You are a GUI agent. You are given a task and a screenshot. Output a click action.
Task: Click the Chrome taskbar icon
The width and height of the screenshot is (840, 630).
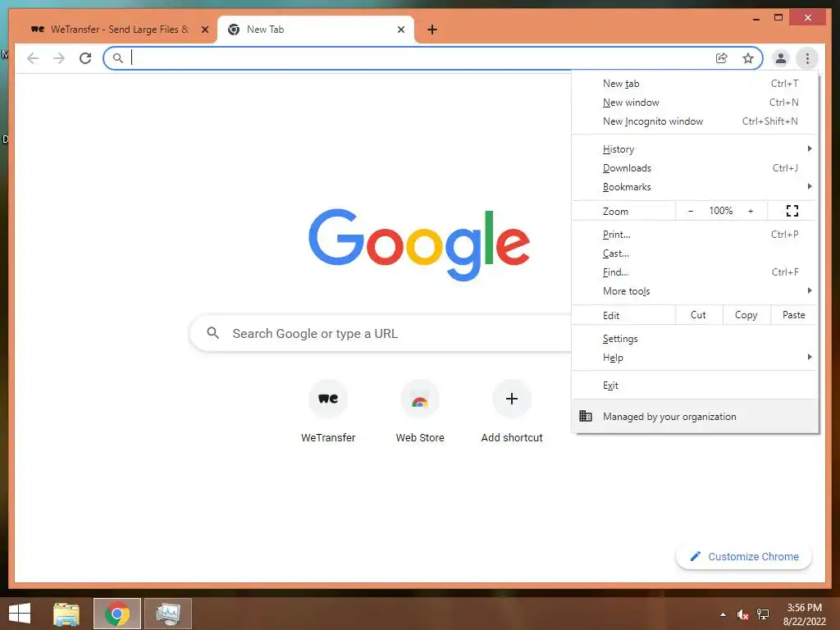(117, 614)
